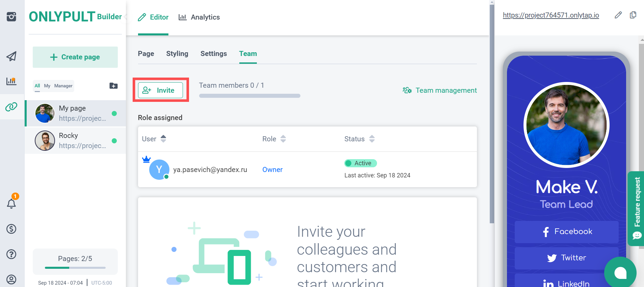Open the question mark help icon
Image resolution: width=644 pixels, height=287 pixels.
tap(11, 254)
